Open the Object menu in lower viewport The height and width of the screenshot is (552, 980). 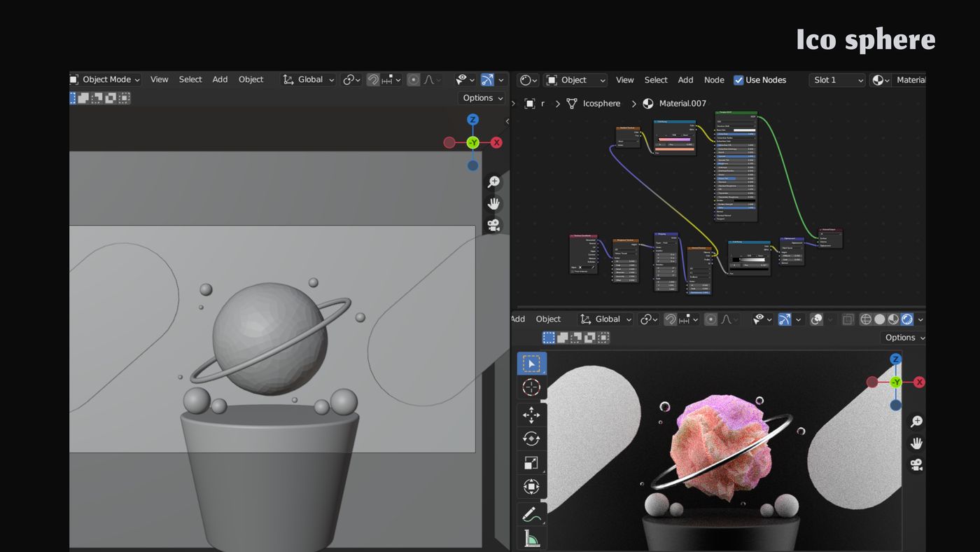click(x=548, y=319)
